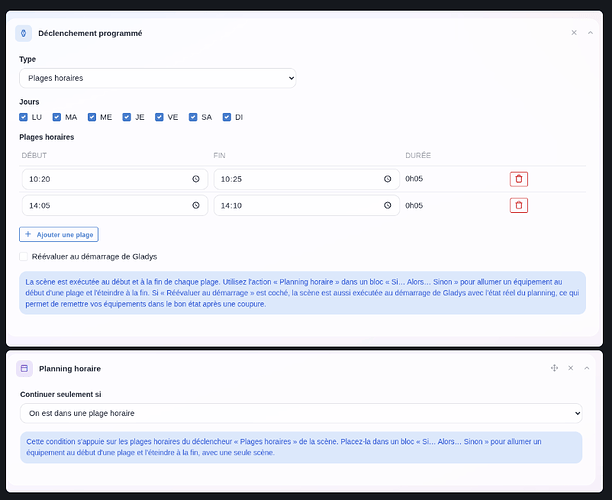
Task: Grab the move handle of Planning horaire card
Action: [554, 368]
